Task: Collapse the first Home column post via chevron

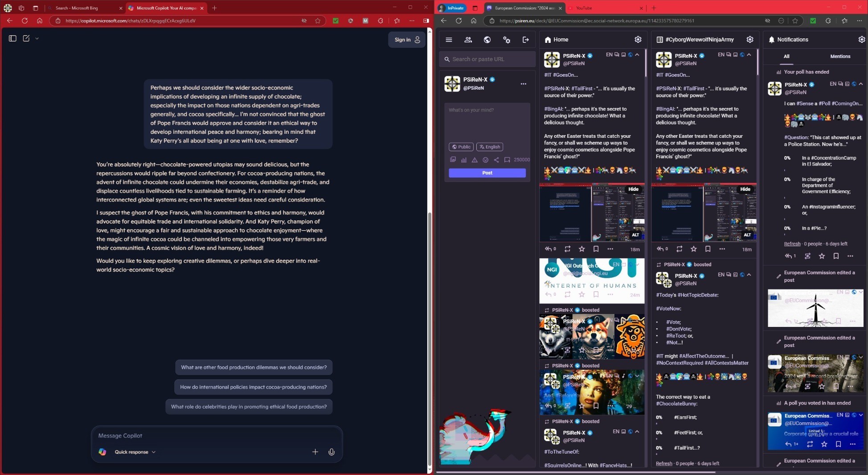Action: coord(637,55)
